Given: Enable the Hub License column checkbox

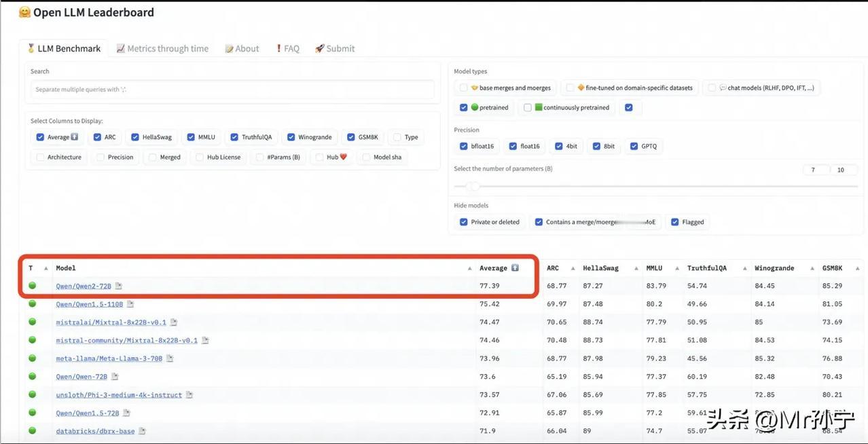Looking at the screenshot, I should coord(200,157).
